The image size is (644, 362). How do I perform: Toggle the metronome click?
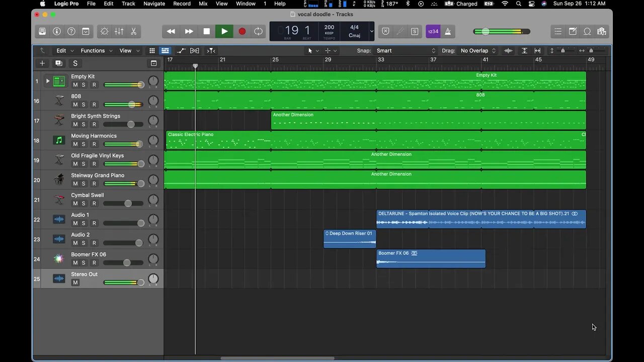tap(448, 31)
